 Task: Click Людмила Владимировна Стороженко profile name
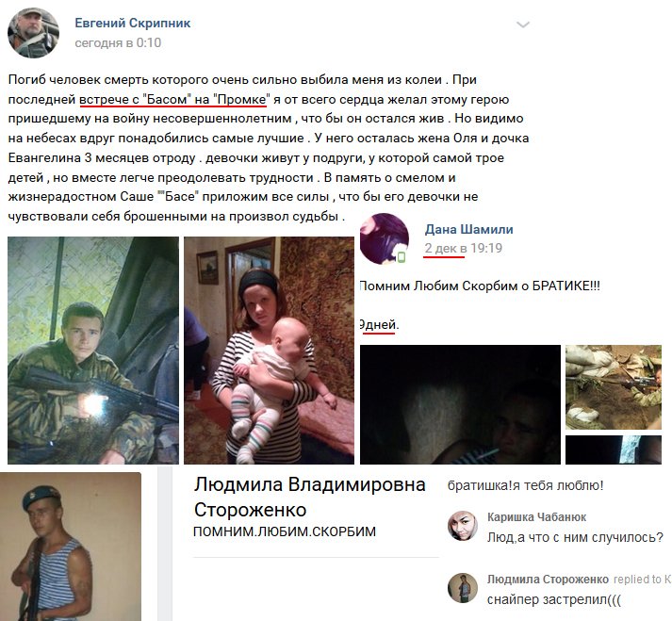[x=309, y=498]
